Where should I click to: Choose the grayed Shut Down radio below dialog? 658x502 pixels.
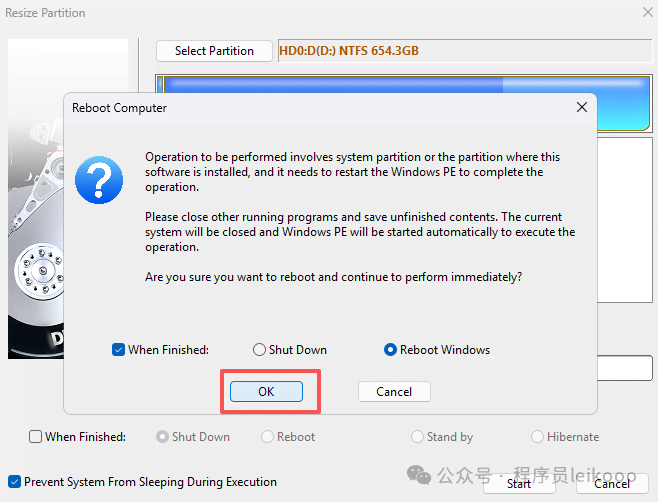pos(163,437)
